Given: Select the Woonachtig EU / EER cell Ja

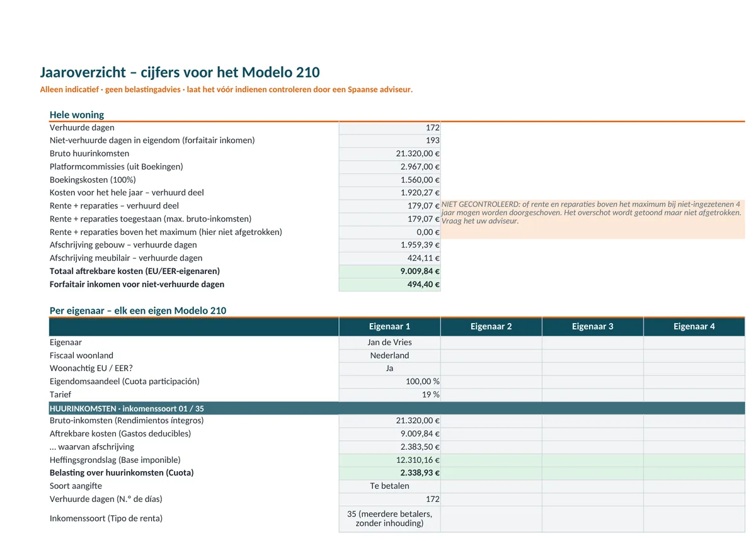Looking at the screenshot, I should coord(390,368).
